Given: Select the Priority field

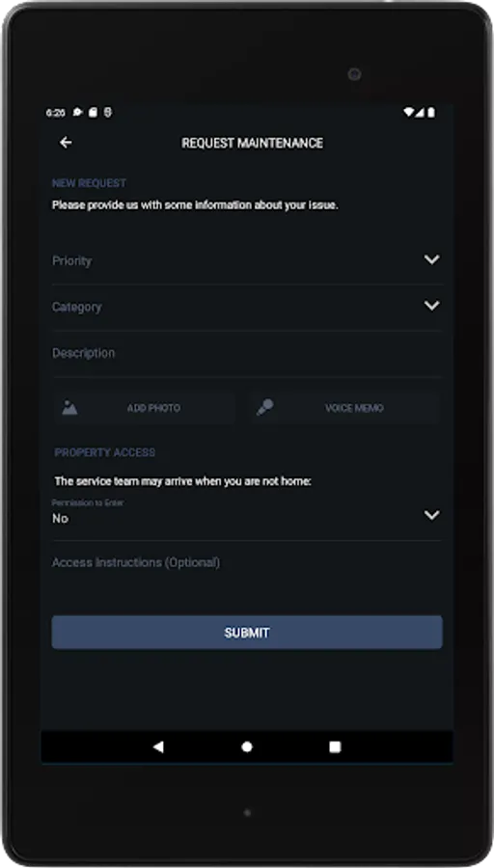Looking at the screenshot, I should [x=247, y=260].
